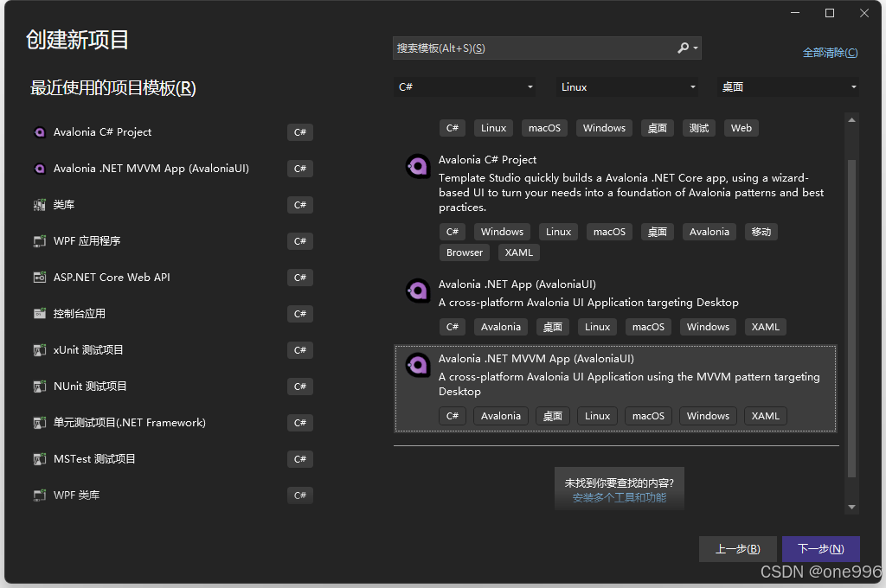Click the NUnit 测试项目 template icon
This screenshot has width=886, height=588.
click(x=40, y=387)
